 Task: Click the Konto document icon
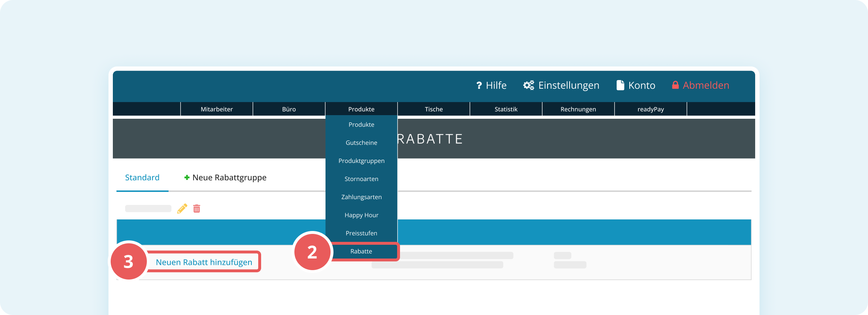point(620,85)
